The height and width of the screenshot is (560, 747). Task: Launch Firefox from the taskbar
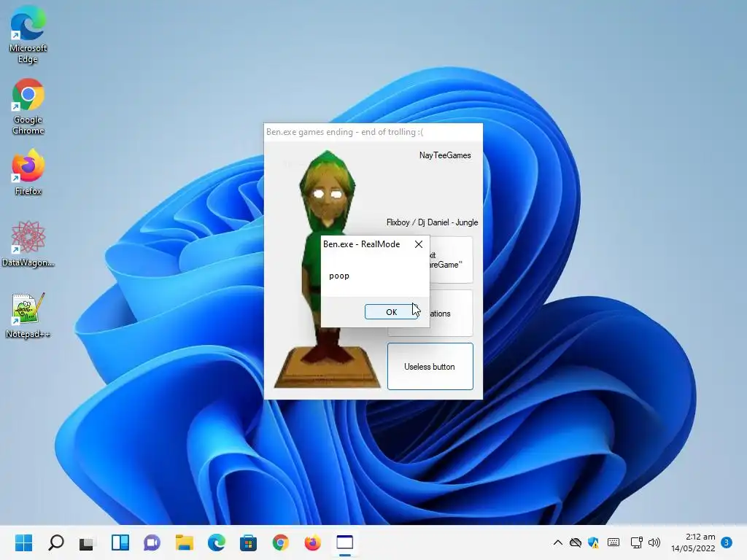[312, 542]
